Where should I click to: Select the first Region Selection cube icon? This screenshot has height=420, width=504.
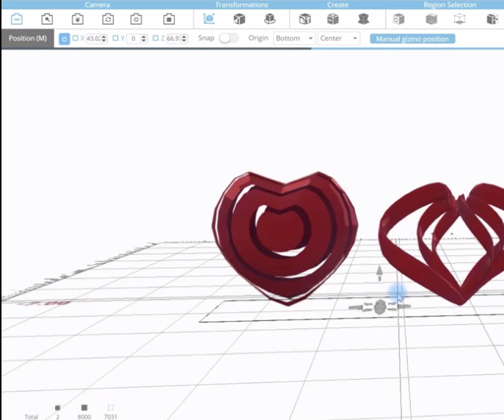398,19
